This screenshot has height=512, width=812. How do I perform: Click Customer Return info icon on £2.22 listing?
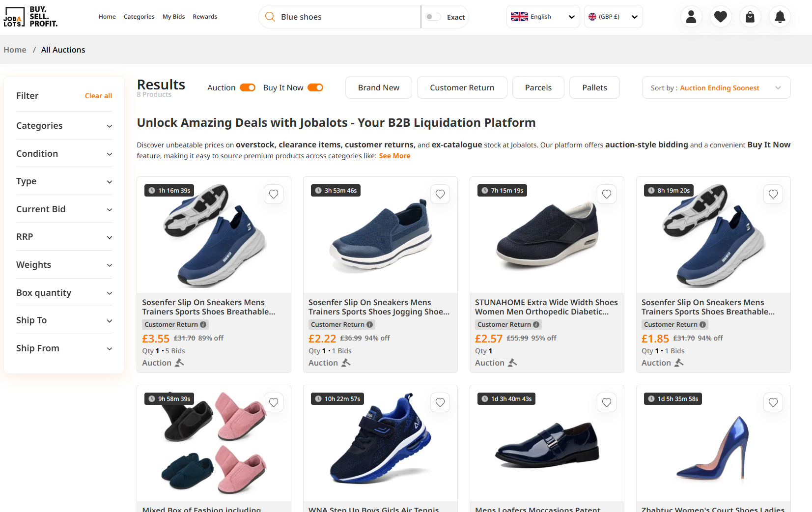coord(369,325)
